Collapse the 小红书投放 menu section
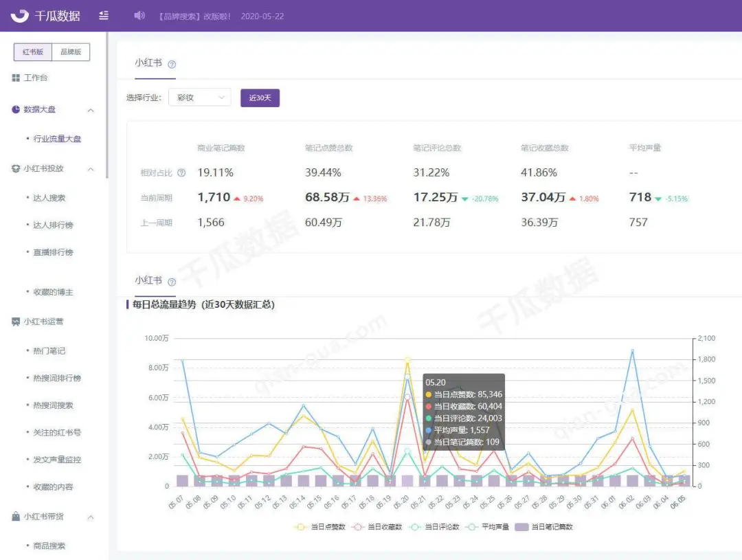The width and height of the screenshot is (742, 560). 91,169
